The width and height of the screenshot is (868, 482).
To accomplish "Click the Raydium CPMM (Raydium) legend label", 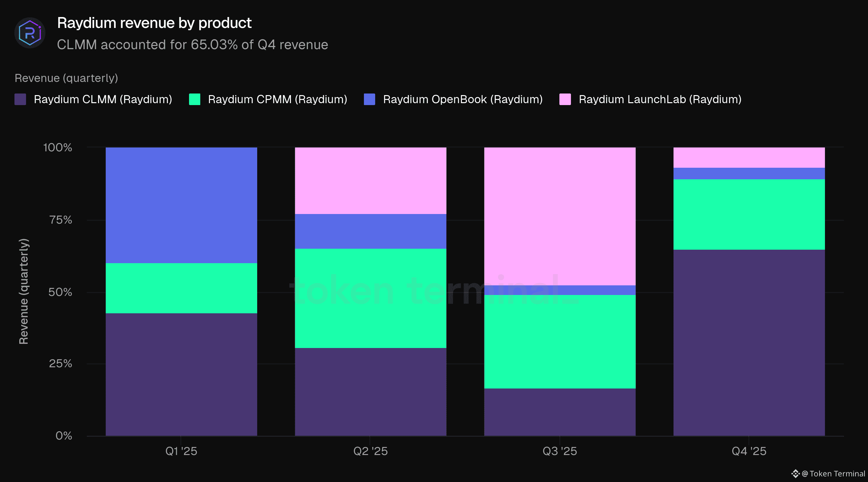I will (277, 99).
